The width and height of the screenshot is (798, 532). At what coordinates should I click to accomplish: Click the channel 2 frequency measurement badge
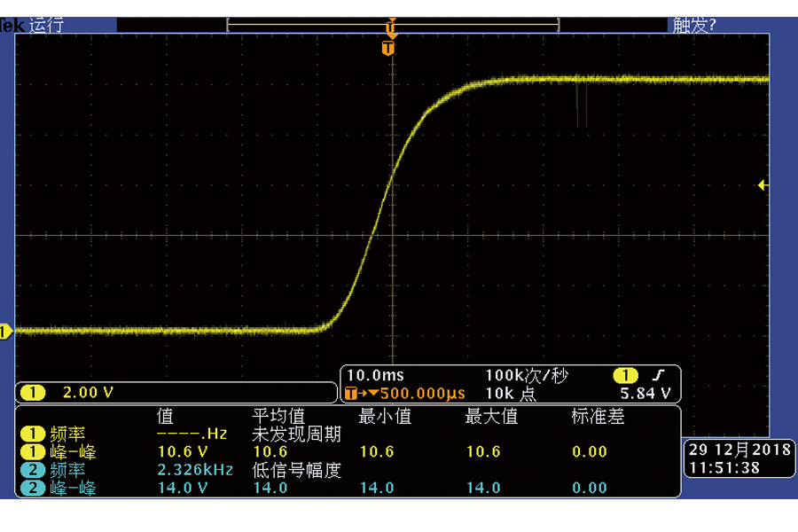tap(32, 470)
